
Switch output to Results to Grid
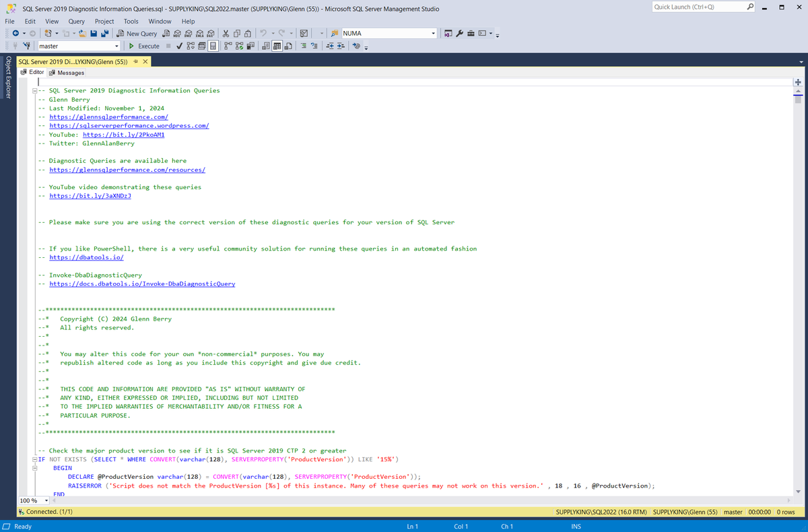pyautogui.click(x=277, y=46)
